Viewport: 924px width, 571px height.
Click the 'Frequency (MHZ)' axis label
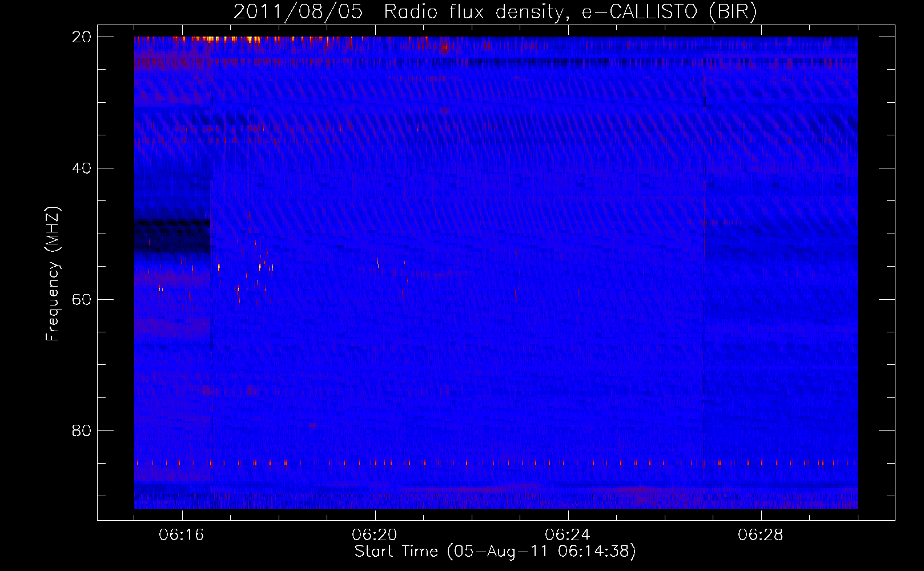pos(53,274)
